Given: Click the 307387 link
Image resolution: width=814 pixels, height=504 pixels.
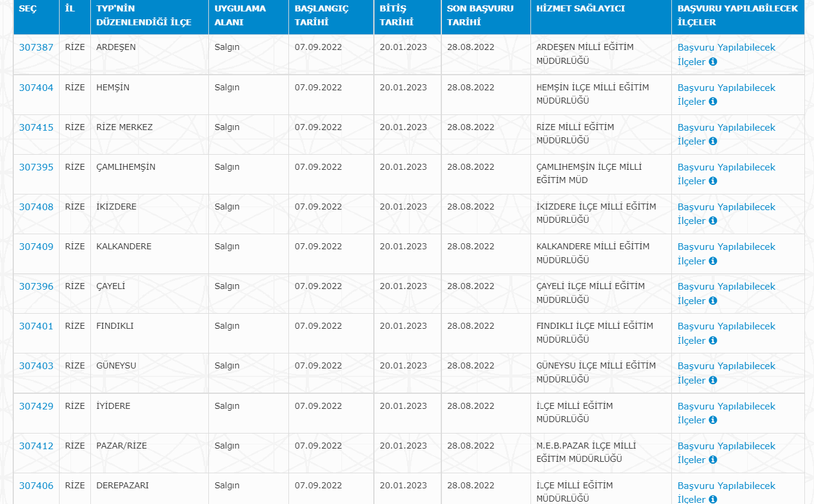Looking at the screenshot, I should tap(36, 47).
